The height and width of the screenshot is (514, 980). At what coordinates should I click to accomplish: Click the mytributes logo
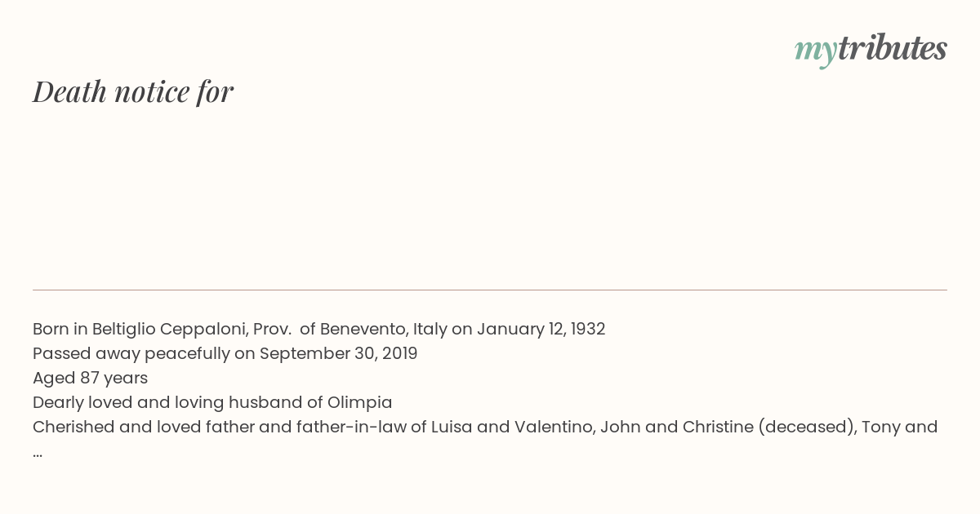[x=871, y=50]
